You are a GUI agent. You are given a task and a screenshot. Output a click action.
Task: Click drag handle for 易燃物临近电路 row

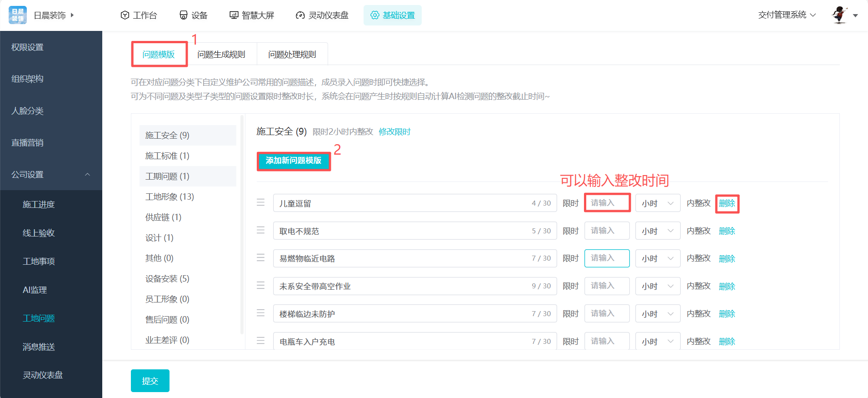[x=260, y=258]
